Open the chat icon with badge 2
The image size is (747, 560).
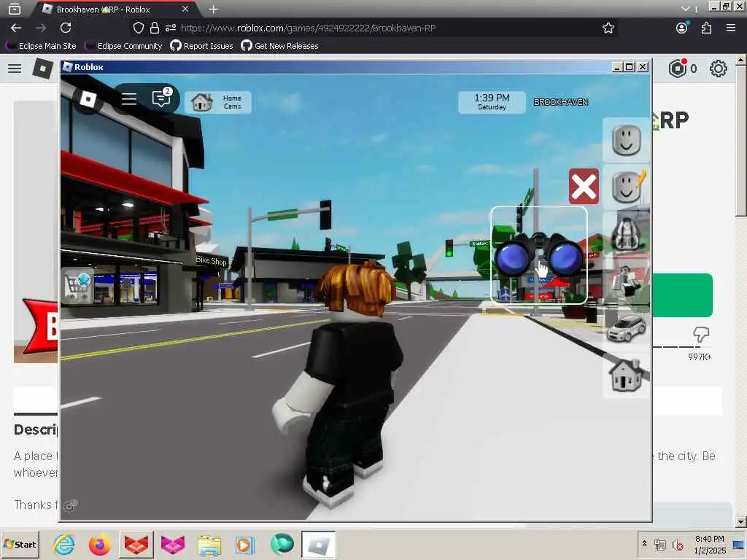tap(161, 98)
